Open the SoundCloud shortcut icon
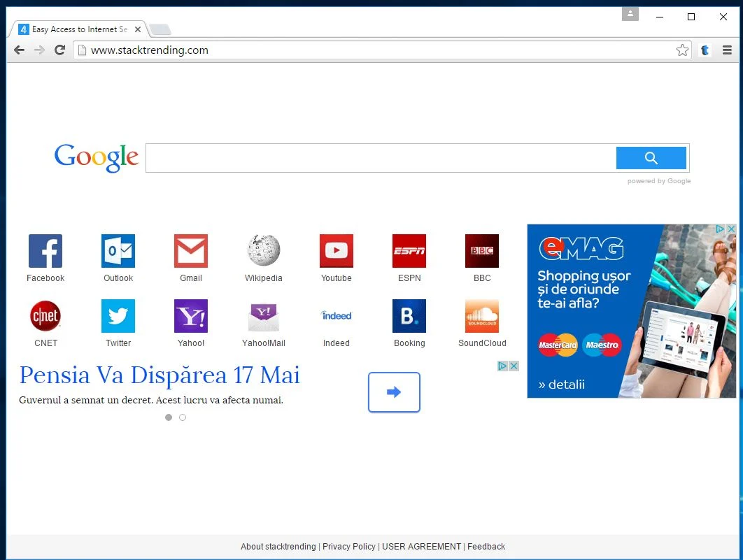743x560 pixels. pyautogui.click(x=482, y=316)
